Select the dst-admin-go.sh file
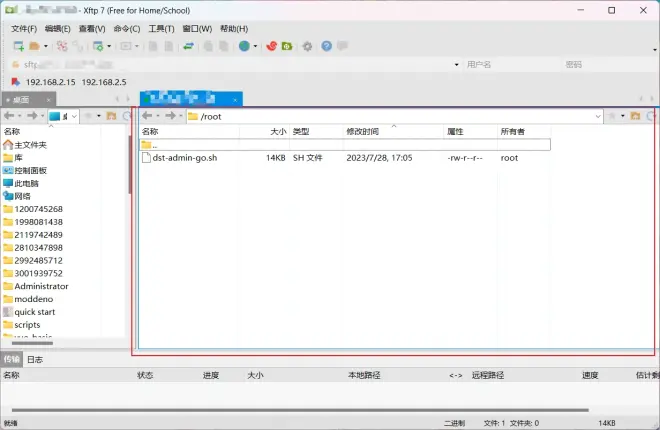The width and height of the screenshot is (660, 430). [x=185, y=158]
